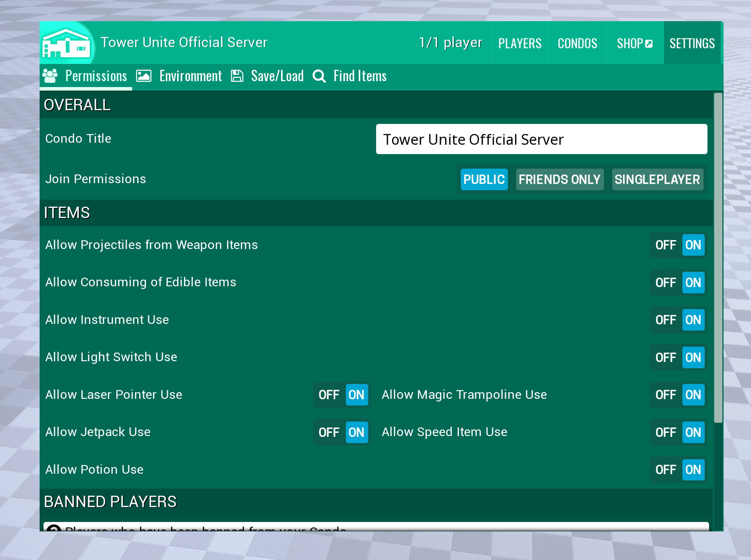751x560 pixels.
Task: Turn OFF Allow Laser Pointer Use
Action: pos(329,395)
